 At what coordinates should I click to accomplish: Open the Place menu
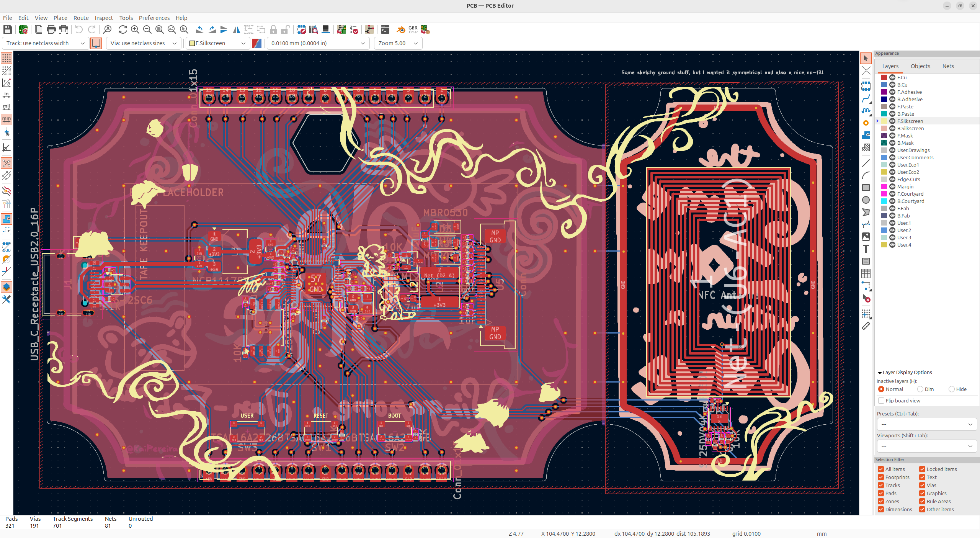[x=60, y=18]
